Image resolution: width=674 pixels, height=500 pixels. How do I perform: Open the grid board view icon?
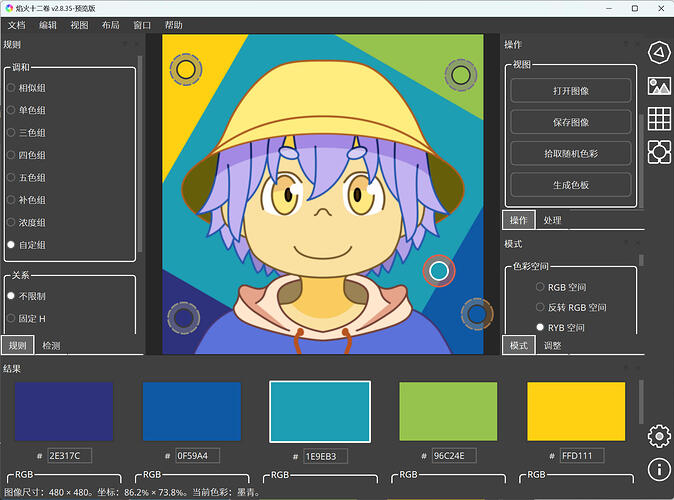coord(658,118)
